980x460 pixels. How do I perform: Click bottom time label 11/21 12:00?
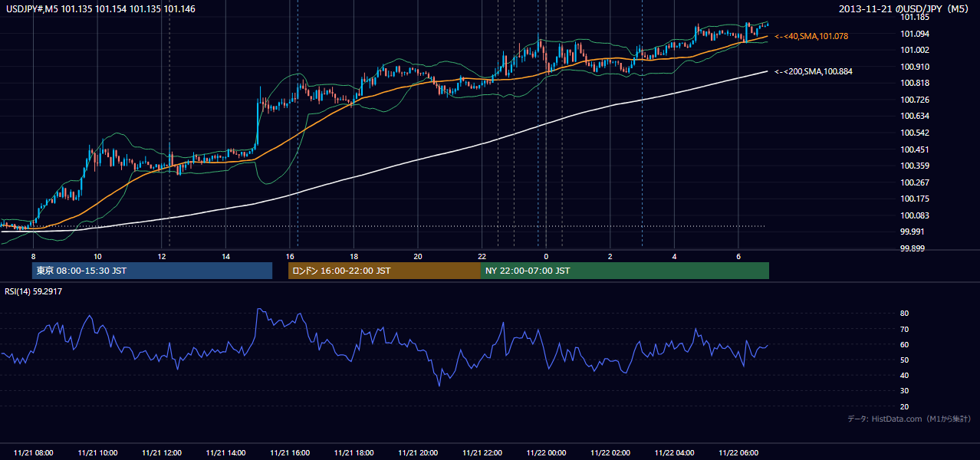pos(161,453)
